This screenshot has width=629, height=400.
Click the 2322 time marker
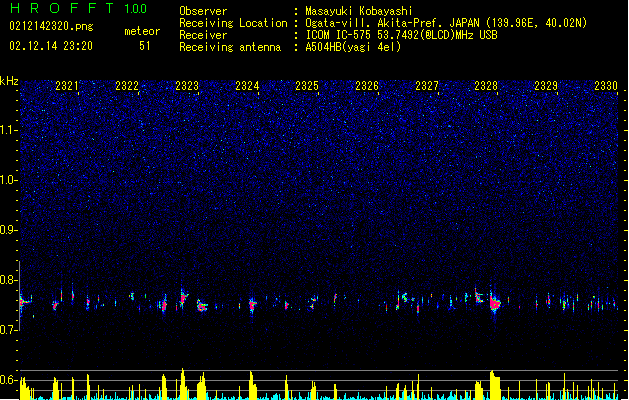tap(127, 86)
